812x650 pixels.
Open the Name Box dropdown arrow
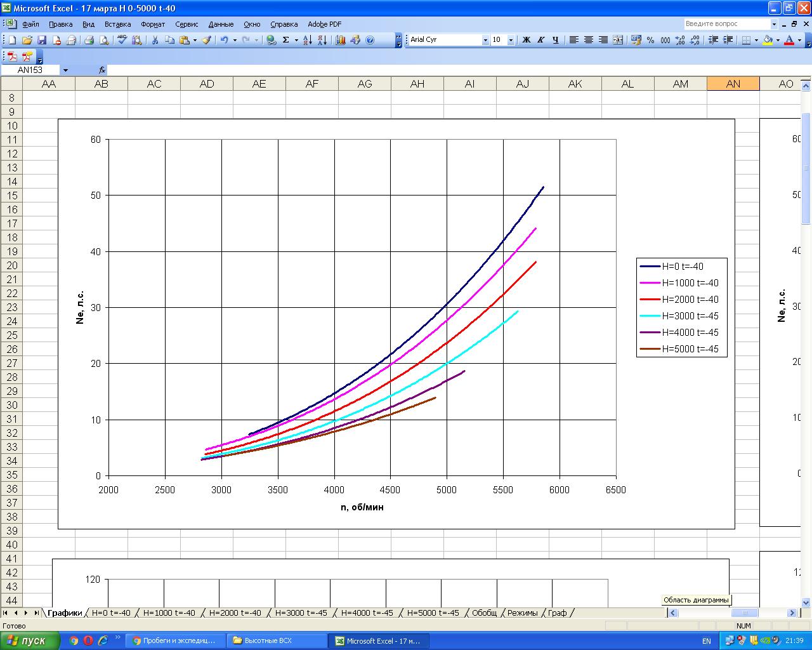point(65,70)
